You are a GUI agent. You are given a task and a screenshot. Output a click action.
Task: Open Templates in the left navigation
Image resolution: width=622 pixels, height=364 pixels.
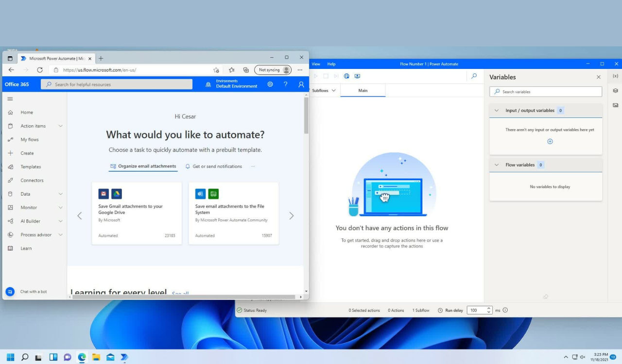click(31, 166)
